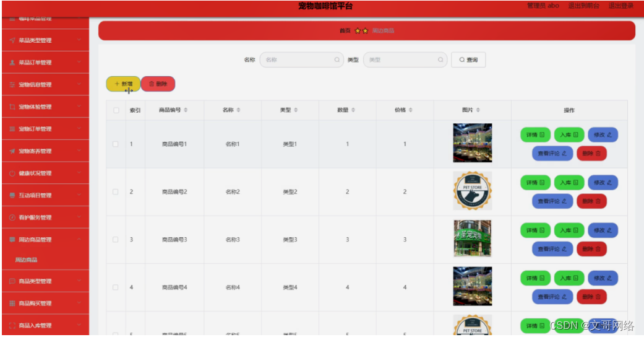Click the 互动项目管理 sidebar icon

[x=12, y=196]
